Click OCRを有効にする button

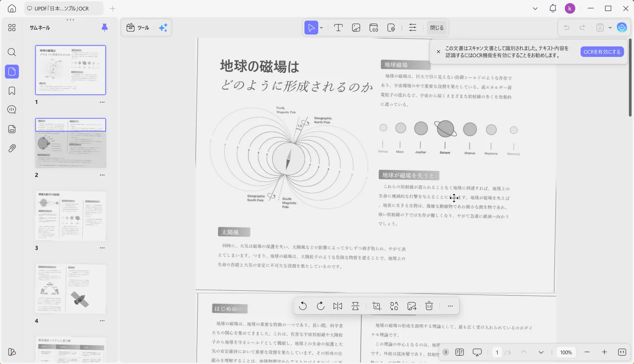click(x=602, y=52)
